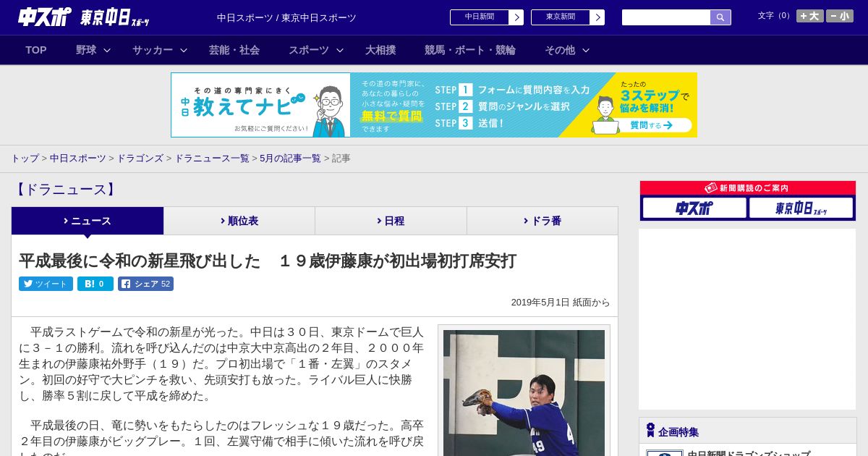The height and width of the screenshot is (456, 868).
Task: Click 中スポ subscription button in sidebar
Action: (x=694, y=208)
